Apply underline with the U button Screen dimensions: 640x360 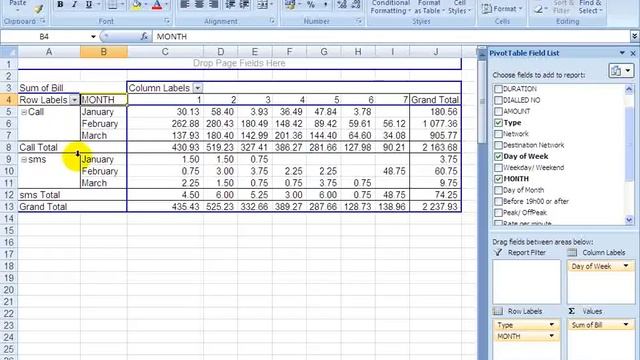(89, 4)
